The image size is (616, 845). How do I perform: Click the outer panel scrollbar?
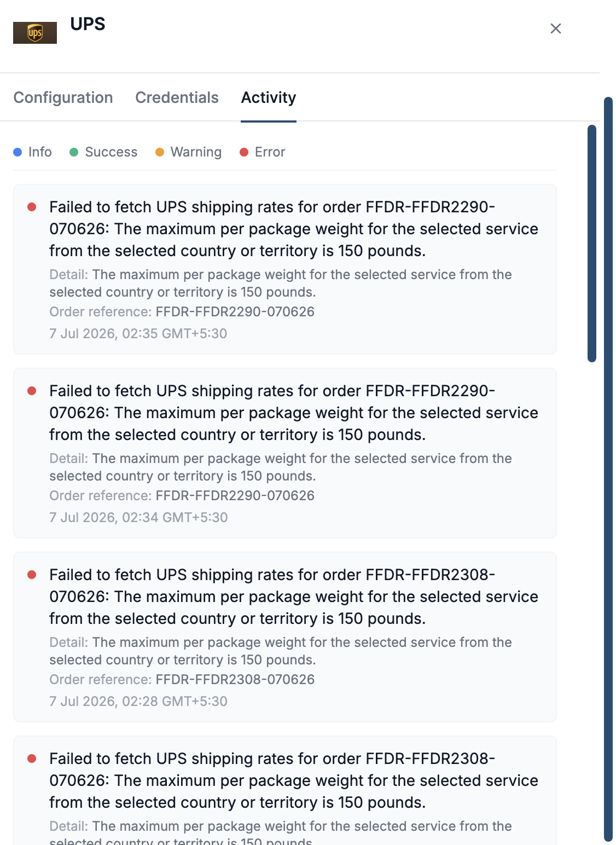tap(608, 470)
